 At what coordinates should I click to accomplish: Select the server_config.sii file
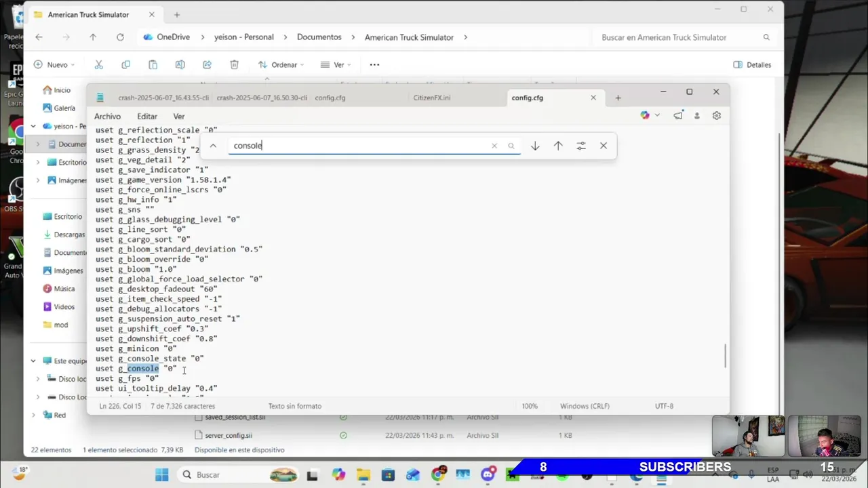(x=229, y=435)
